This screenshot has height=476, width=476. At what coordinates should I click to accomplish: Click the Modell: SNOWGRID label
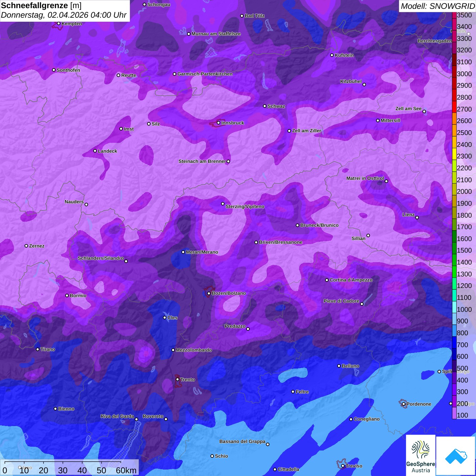pyautogui.click(x=437, y=6)
